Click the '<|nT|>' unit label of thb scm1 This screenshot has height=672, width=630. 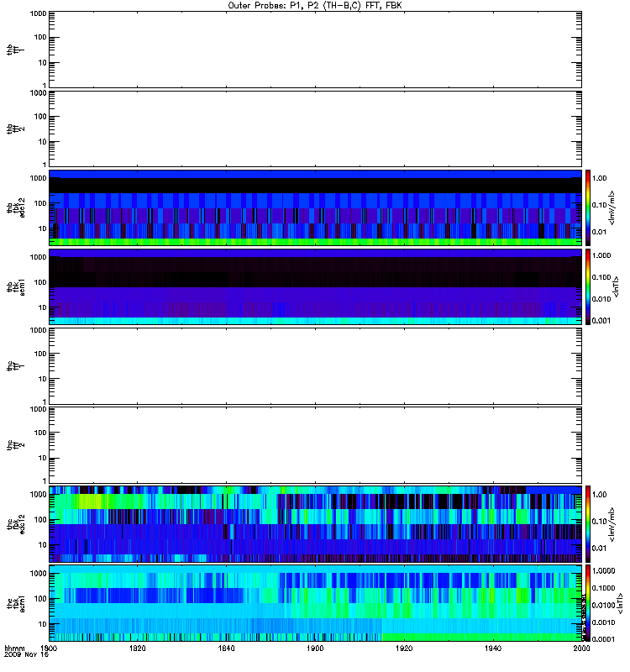[x=617, y=286]
